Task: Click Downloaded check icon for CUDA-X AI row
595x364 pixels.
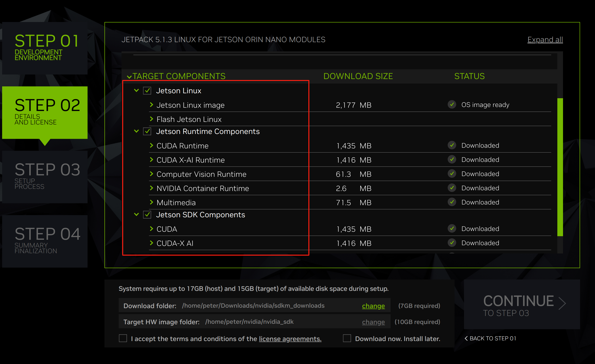Action: point(451,243)
